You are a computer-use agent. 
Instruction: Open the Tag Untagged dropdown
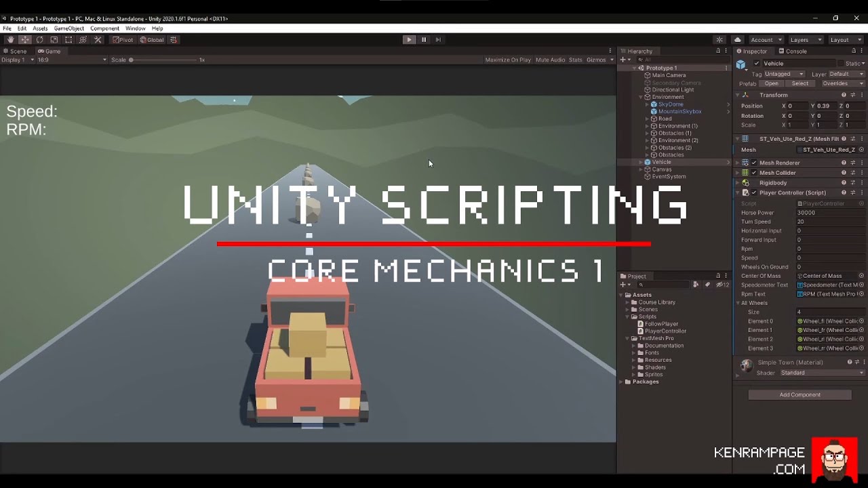784,74
